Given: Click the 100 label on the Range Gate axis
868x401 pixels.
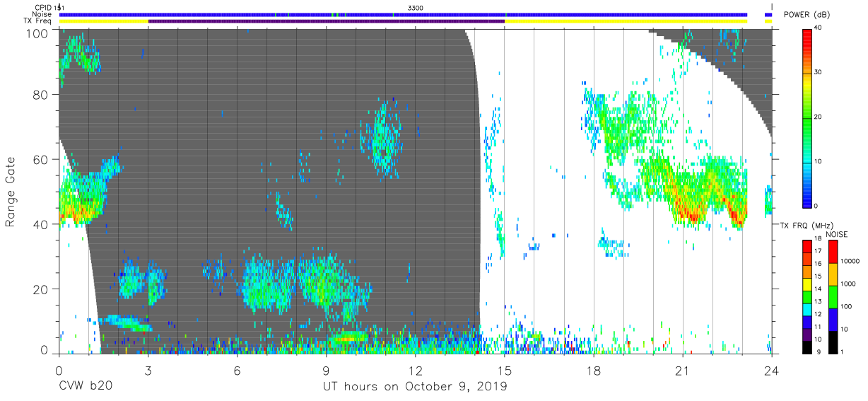Looking at the screenshot, I should (39, 33).
